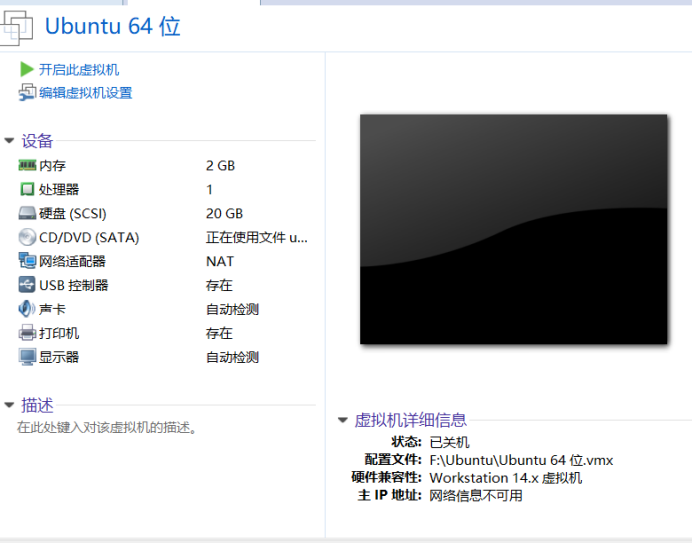Image resolution: width=692 pixels, height=543 pixels.
Task: Click the '描述' section heading
Action: (37, 405)
